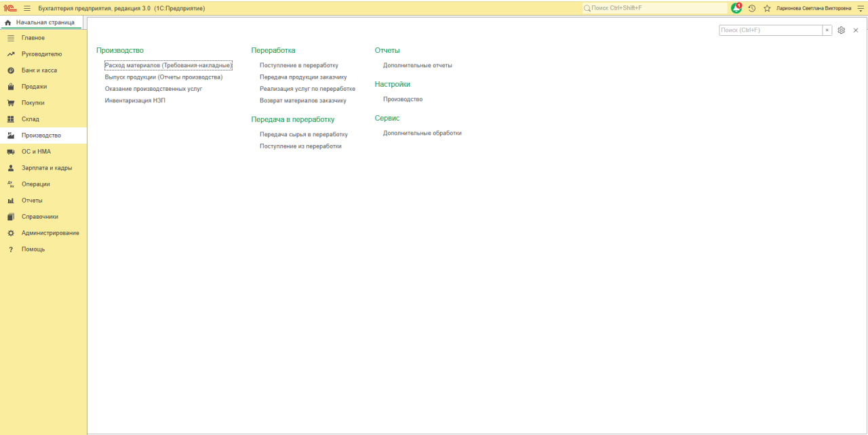
Task: Click the menu search field Ctrl+F
Action: tap(771, 30)
